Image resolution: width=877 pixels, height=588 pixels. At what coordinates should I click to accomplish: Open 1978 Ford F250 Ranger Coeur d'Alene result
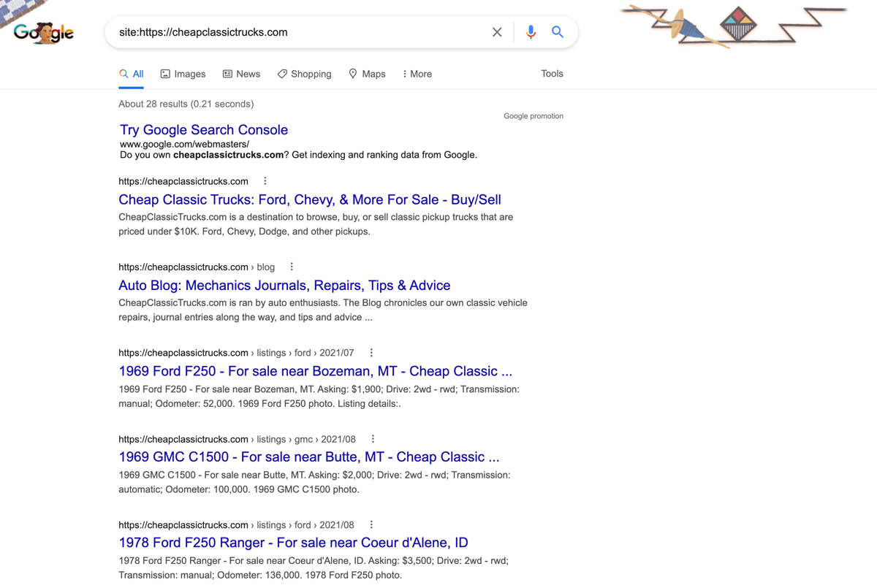point(293,543)
